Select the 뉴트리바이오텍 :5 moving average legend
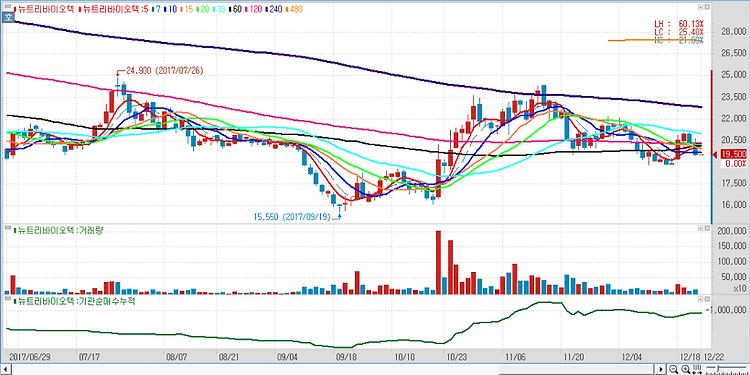 click(113, 9)
